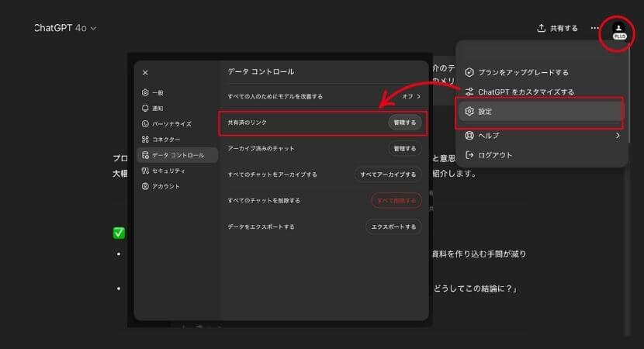
Task: Click the パーソナライズ sidebar icon
Action: [145, 123]
